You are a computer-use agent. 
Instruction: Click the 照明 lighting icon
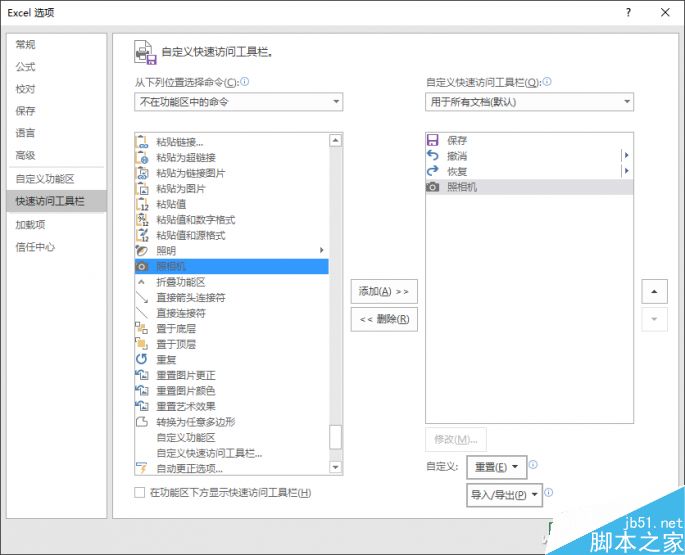click(142, 251)
